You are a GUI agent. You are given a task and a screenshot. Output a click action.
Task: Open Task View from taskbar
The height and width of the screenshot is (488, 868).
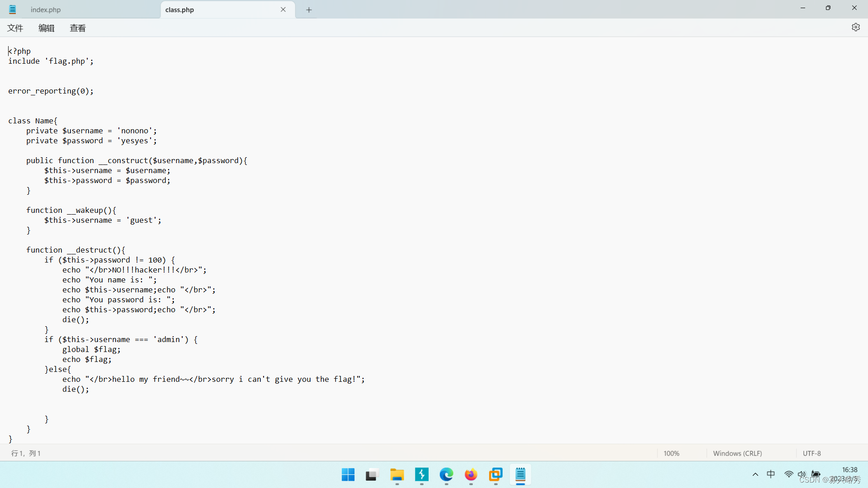[372, 475]
